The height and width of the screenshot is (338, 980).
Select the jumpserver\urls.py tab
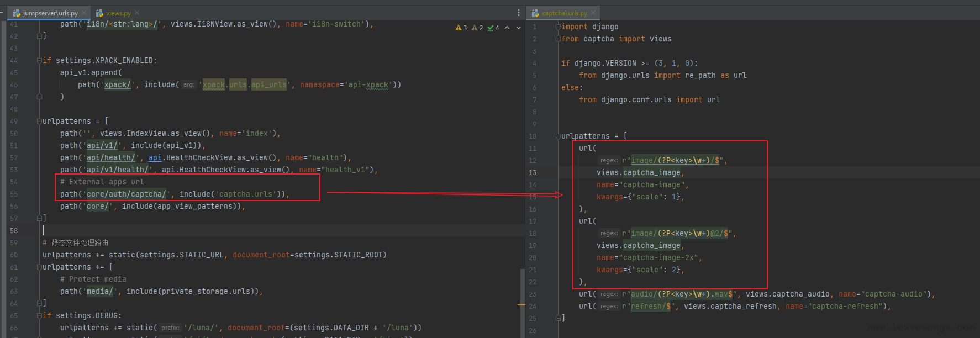tap(50, 13)
